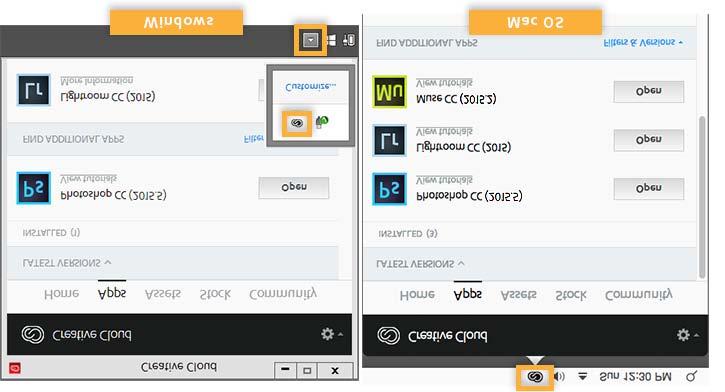Click the Creative Cloud logo in Mac panel header
725x392 pixels.
click(388, 336)
